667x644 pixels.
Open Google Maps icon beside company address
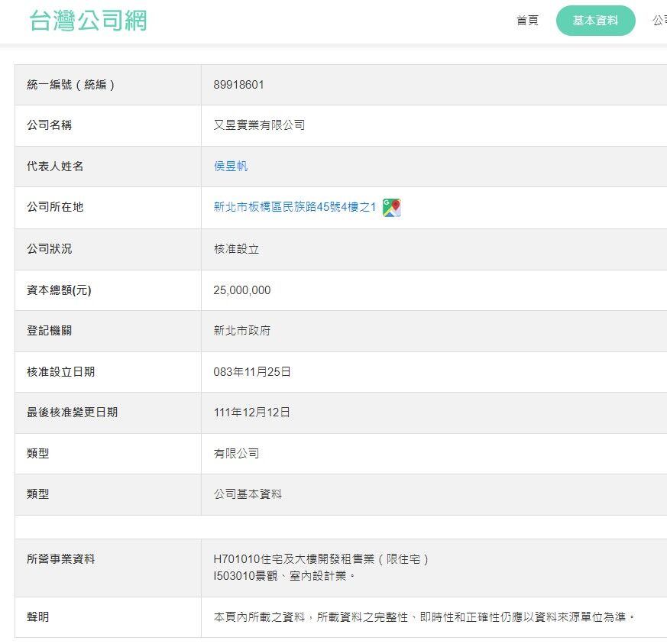(x=391, y=208)
